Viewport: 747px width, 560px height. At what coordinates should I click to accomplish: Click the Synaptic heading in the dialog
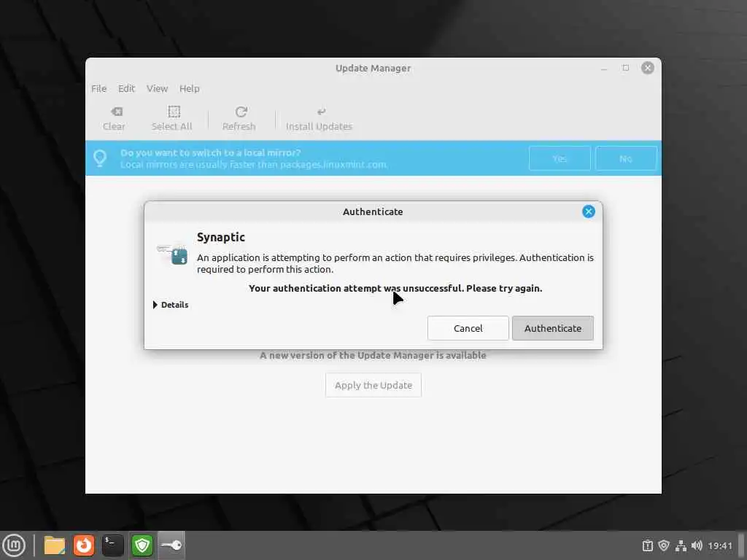coord(221,237)
